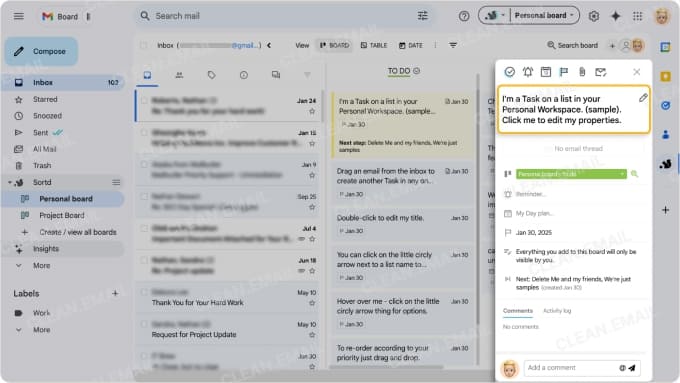Tick checkbox for Request for Project Update email
The height and width of the screenshot is (383, 680).
tap(144, 324)
